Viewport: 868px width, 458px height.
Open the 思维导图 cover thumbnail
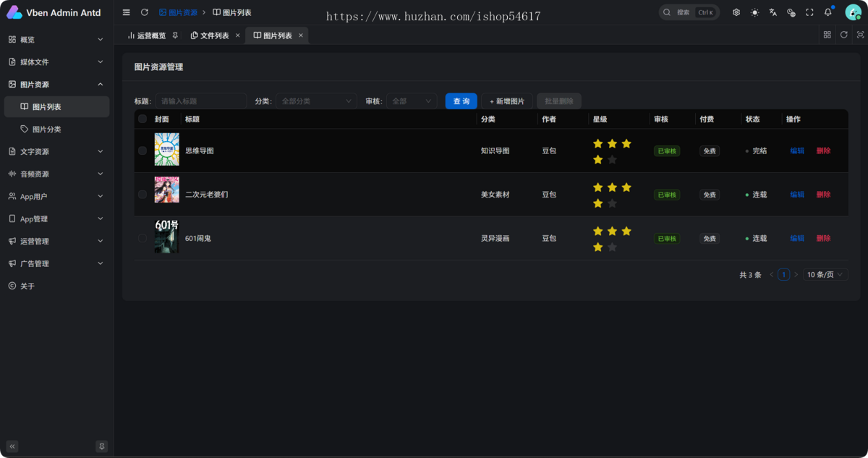167,150
